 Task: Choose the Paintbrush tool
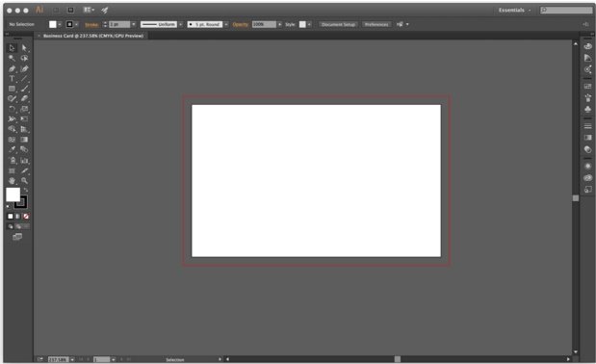click(24, 89)
